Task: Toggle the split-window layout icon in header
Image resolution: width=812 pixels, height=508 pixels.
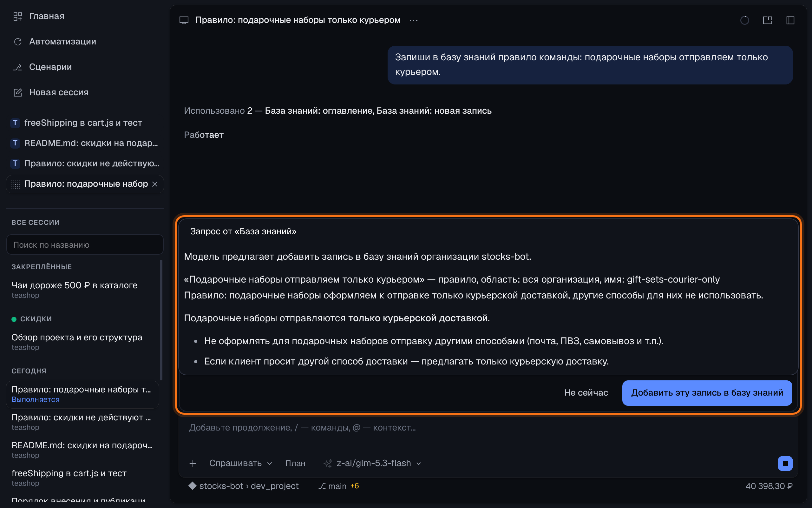Action: (767, 20)
